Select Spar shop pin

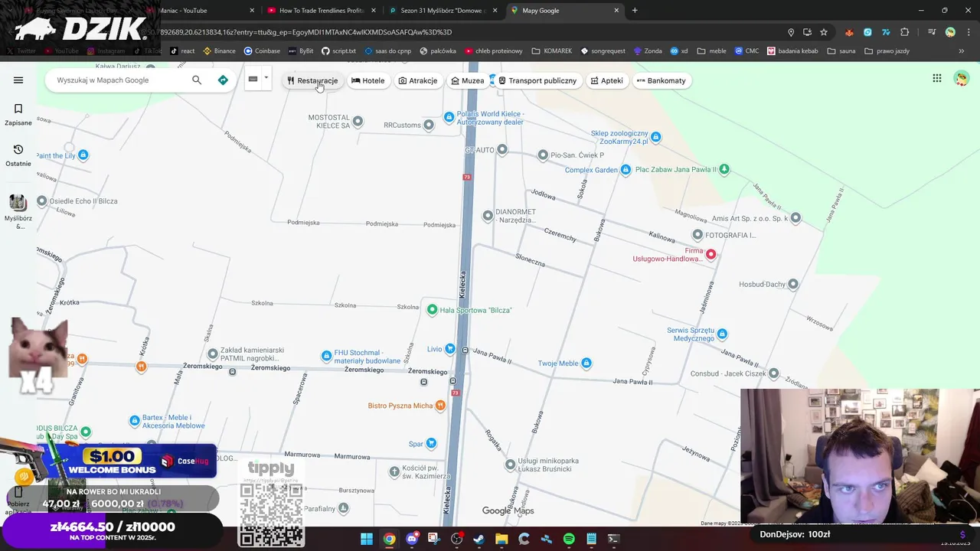tap(431, 443)
